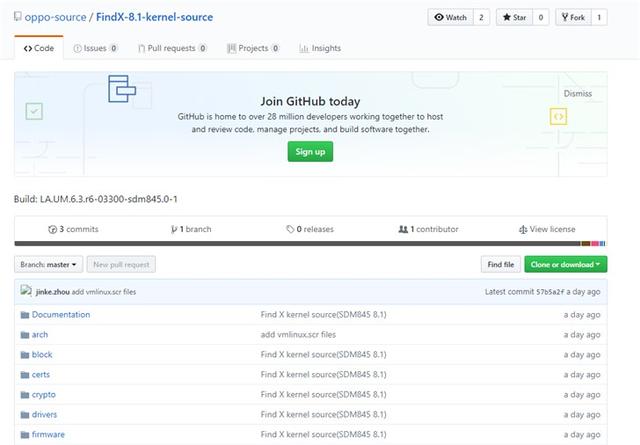Select the Code tab
The height and width of the screenshot is (445, 640).
(39, 48)
